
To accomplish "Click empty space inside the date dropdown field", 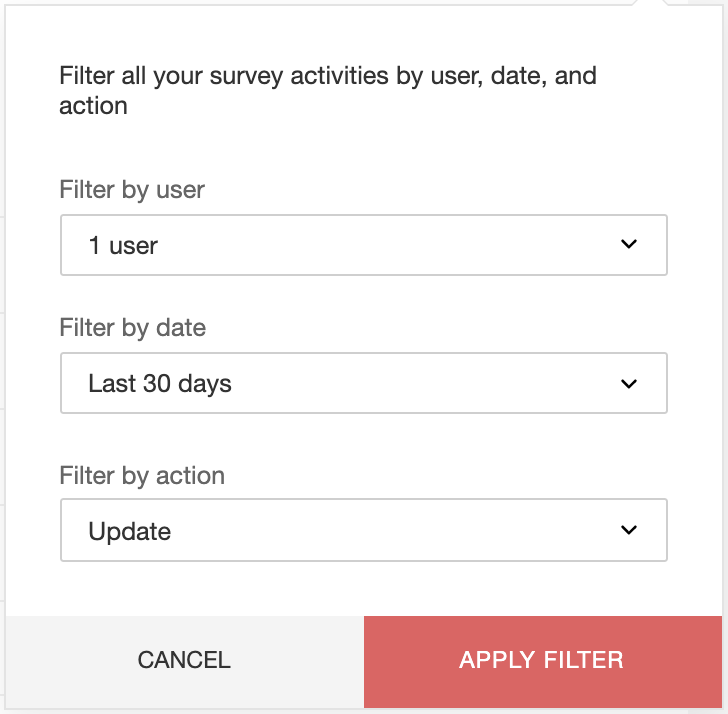I will [420, 383].
